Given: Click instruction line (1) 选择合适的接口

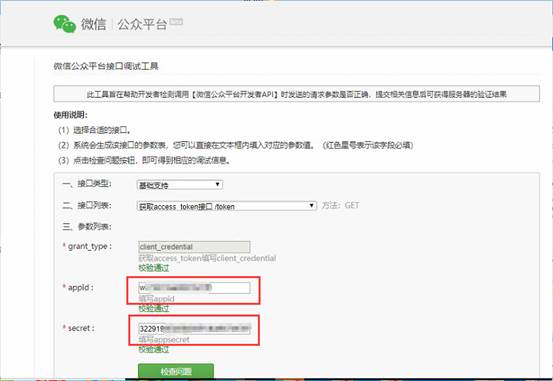Looking at the screenshot, I should 95,130.
